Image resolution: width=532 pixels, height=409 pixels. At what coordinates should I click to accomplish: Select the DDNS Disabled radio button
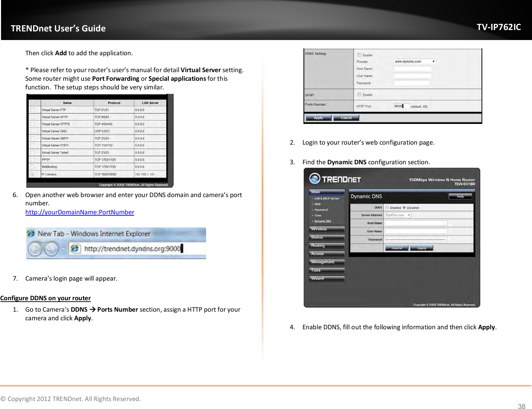(404, 207)
